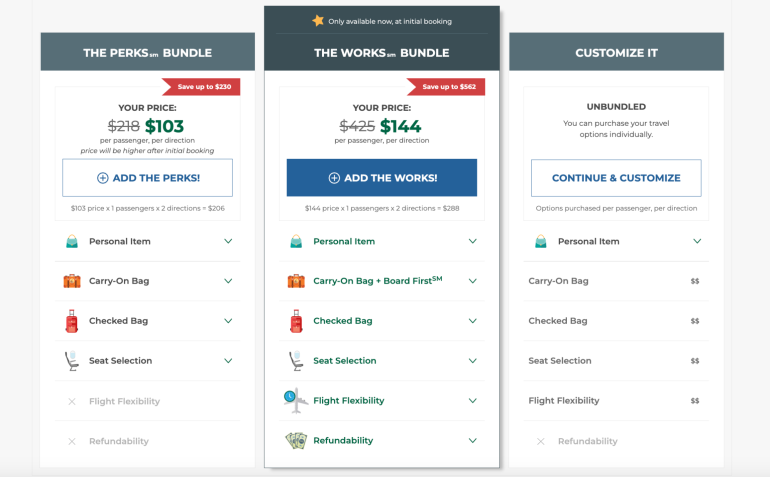
Task: Click the Flight Flexibility airplane clock icon
Action: coord(294,400)
